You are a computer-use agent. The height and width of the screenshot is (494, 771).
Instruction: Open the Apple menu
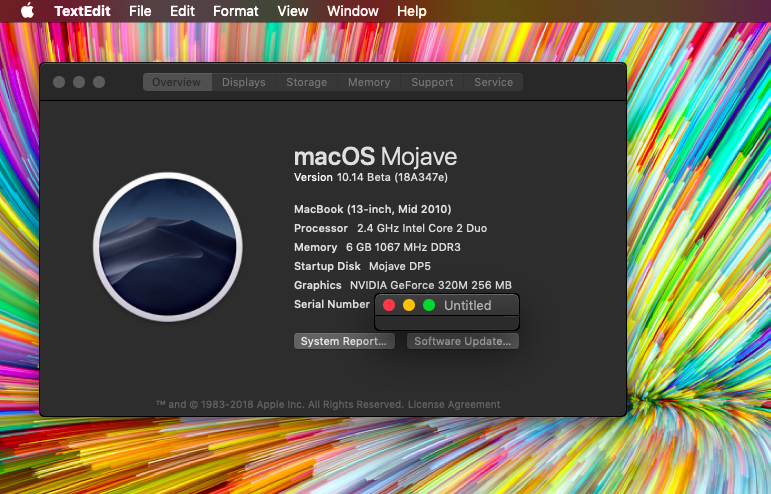[x=28, y=10]
